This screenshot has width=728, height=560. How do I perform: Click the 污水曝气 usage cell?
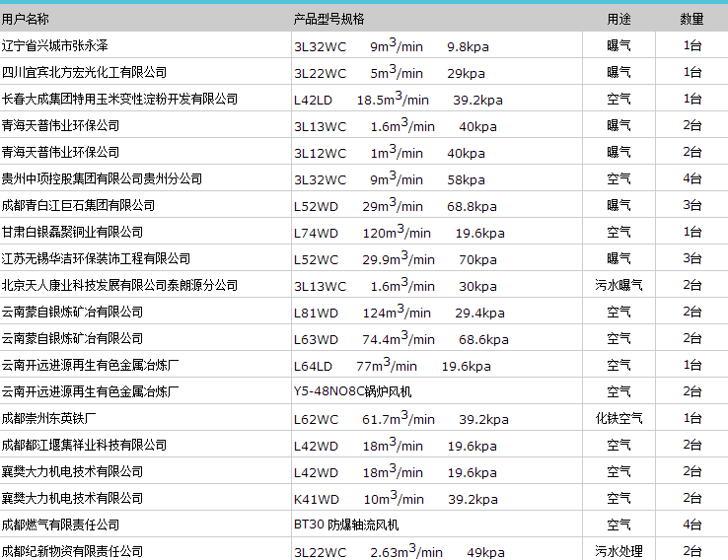point(619,285)
